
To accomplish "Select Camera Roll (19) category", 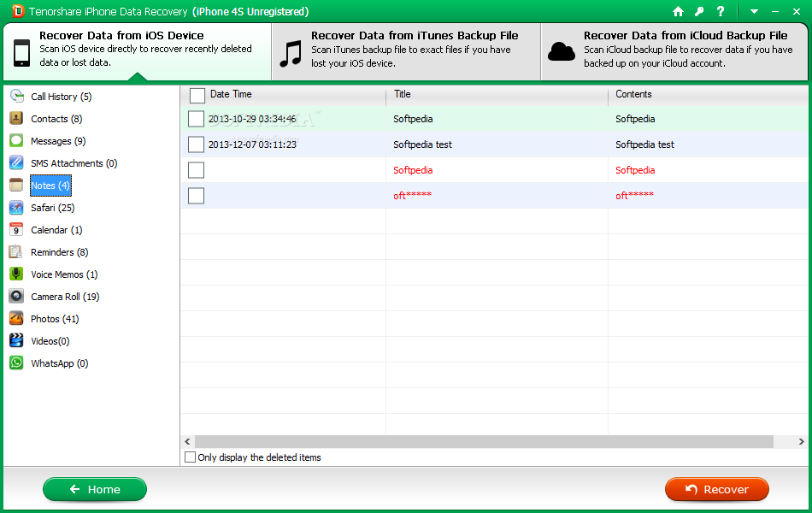I will click(65, 297).
